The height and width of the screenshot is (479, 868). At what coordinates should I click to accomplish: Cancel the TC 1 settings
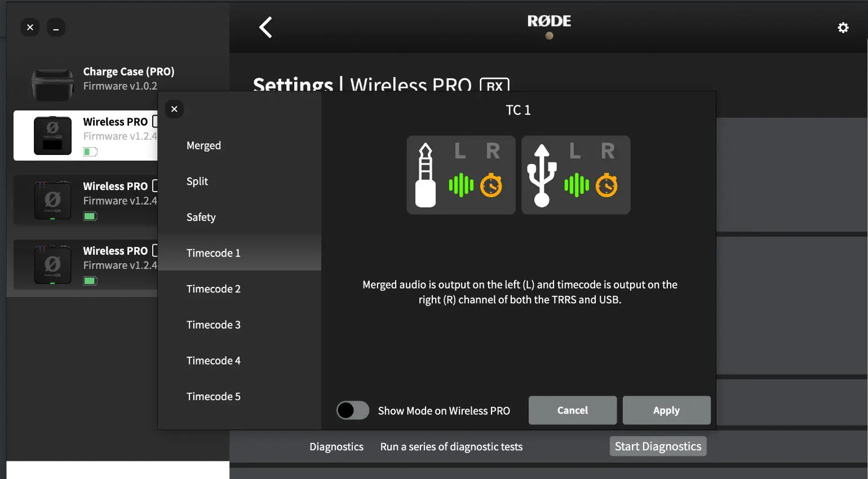pos(572,410)
